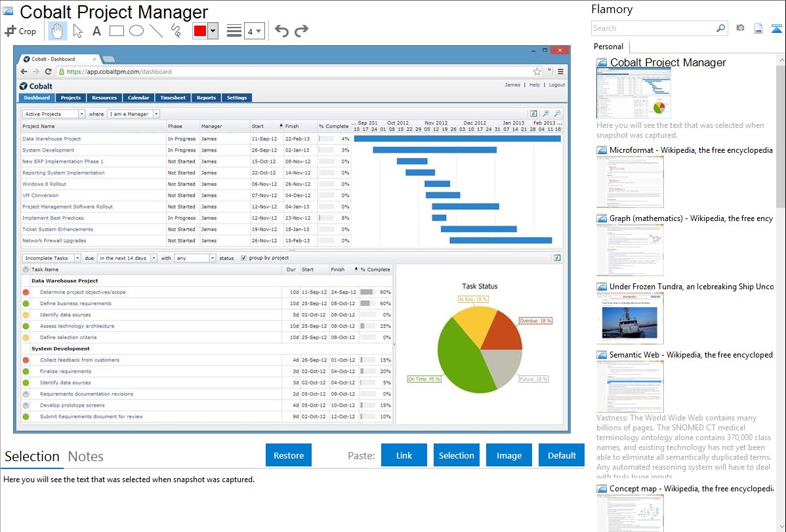
Task: Click the camera capture snapshot icon
Action: pos(740,28)
